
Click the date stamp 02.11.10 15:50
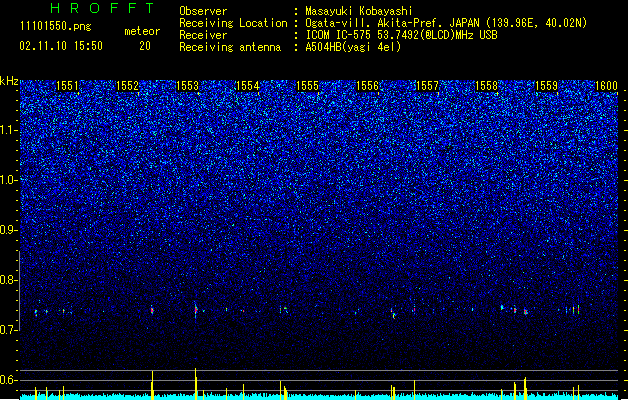(x=61, y=46)
